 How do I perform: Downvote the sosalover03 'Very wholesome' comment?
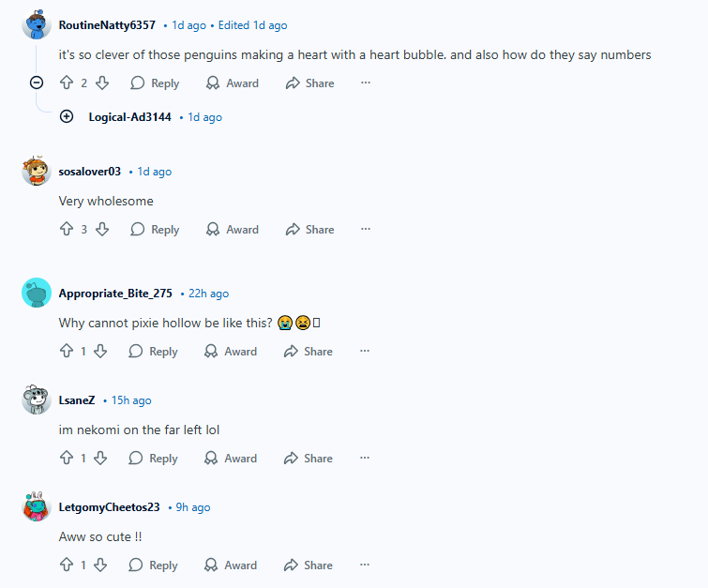pyautogui.click(x=102, y=229)
